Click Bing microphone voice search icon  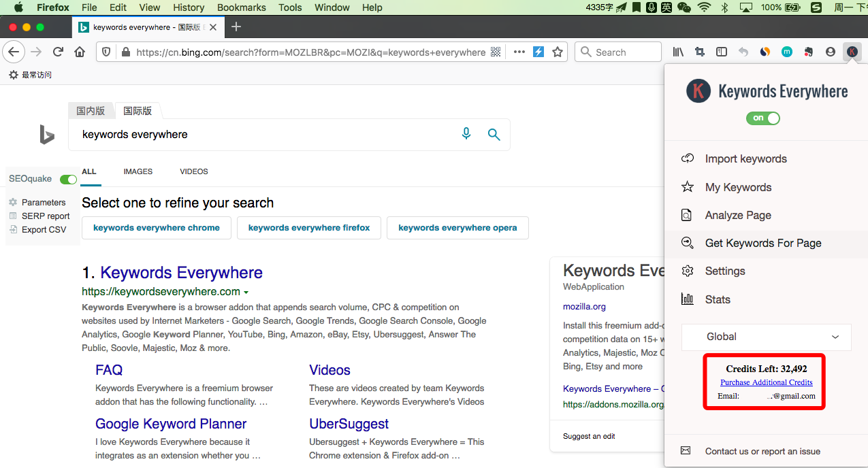click(x=466, y=134)
